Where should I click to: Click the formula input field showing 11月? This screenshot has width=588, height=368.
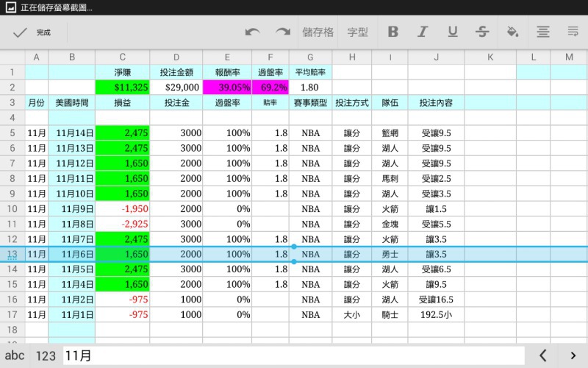pyautogui.click(x=293, y=355)
